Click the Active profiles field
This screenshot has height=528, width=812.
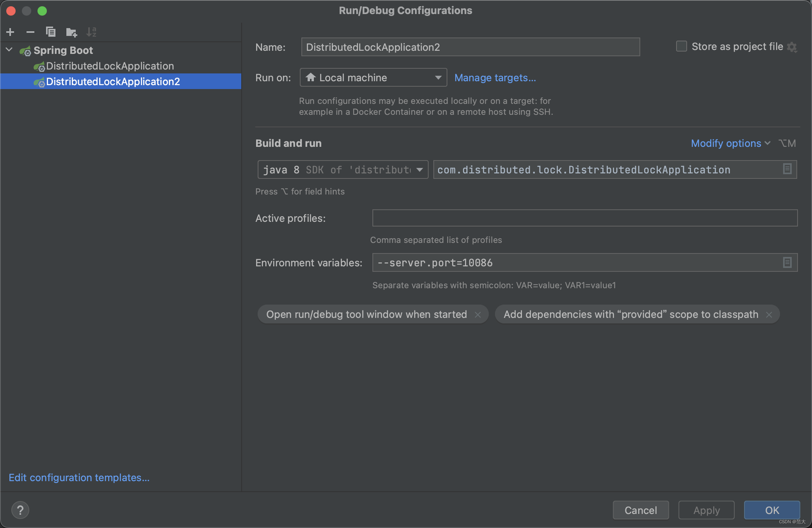[x=585, y=218]
